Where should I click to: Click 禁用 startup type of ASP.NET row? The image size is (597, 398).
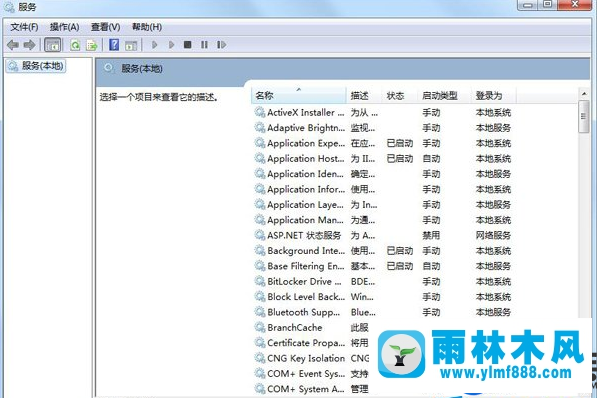click(431, 235)
